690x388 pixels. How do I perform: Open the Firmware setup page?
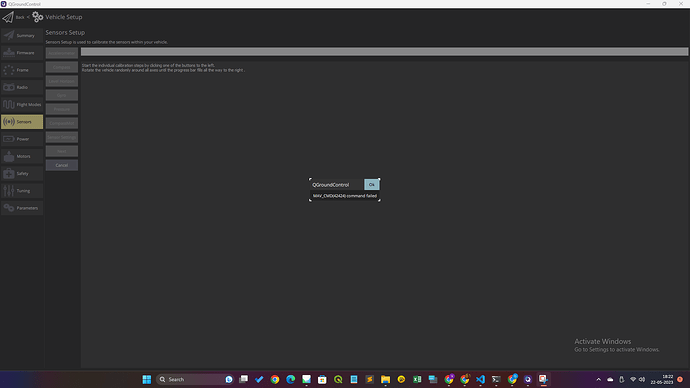(22, 53)
